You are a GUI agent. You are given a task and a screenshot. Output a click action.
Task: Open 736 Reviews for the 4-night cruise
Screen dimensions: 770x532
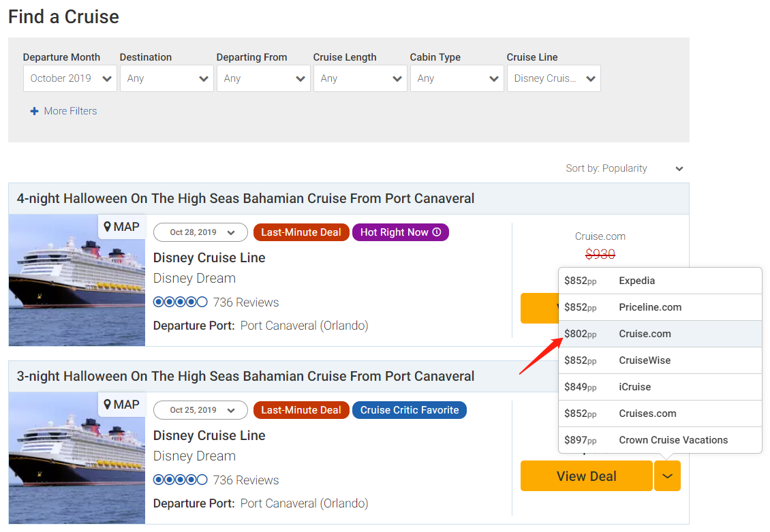coord(245,302)
